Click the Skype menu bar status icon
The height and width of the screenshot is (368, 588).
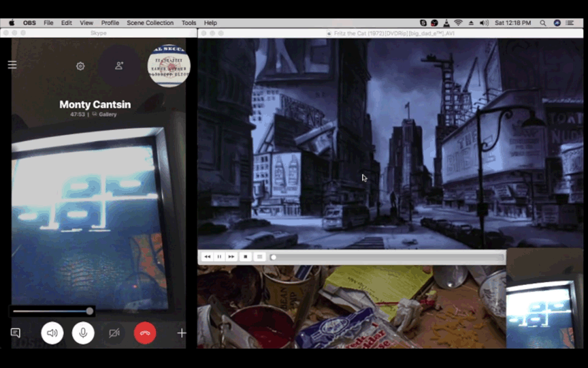(423, 23)
